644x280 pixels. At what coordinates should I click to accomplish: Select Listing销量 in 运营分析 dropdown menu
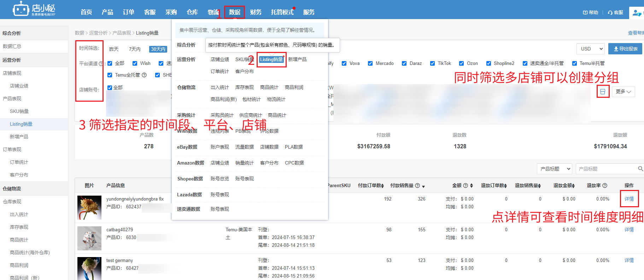(271, 59)
